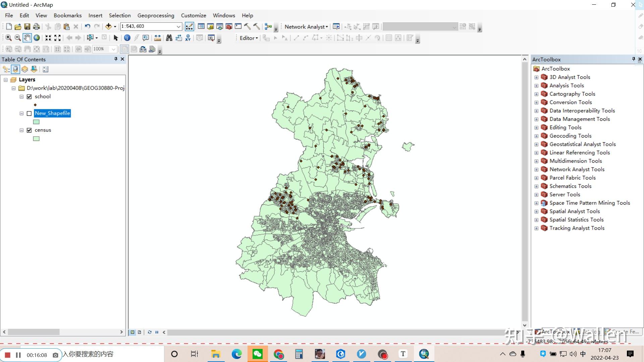Switch TOC to List By Source view
The image size is (644, 362).
tap(15, 69)
